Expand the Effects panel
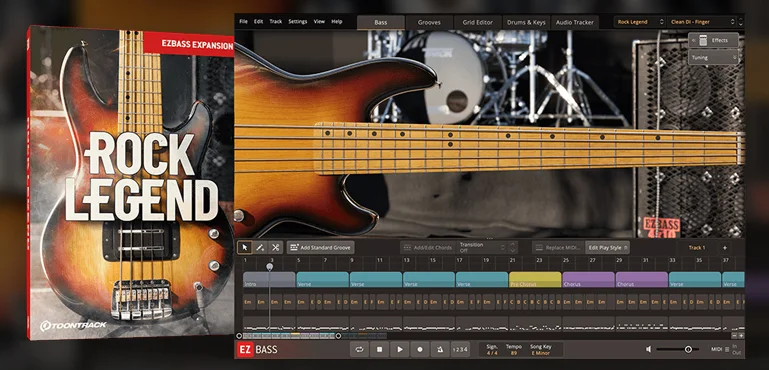This screenshot has height=370, width=769. point(714,40)
